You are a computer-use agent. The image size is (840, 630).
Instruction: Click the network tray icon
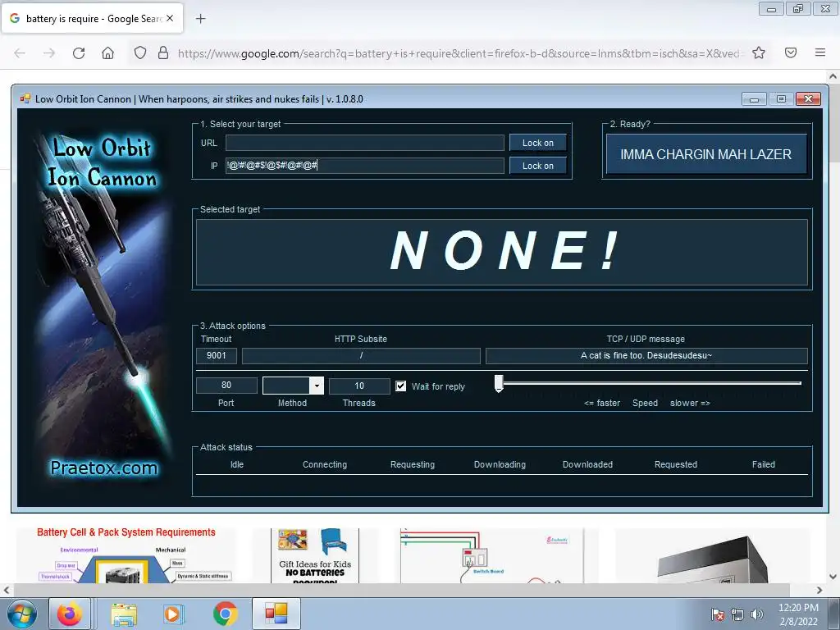[737, 614]
